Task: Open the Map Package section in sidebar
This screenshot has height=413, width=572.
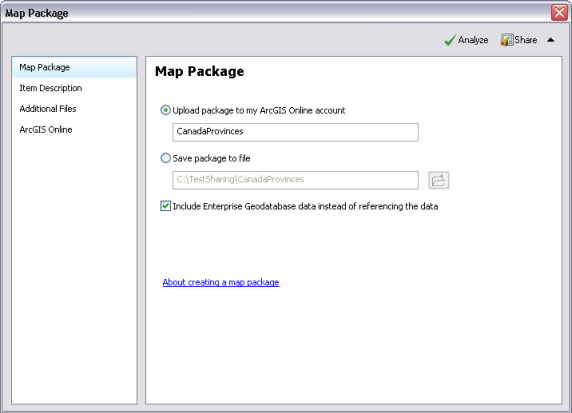Action: pyautogui.click(x=74, y=67)
